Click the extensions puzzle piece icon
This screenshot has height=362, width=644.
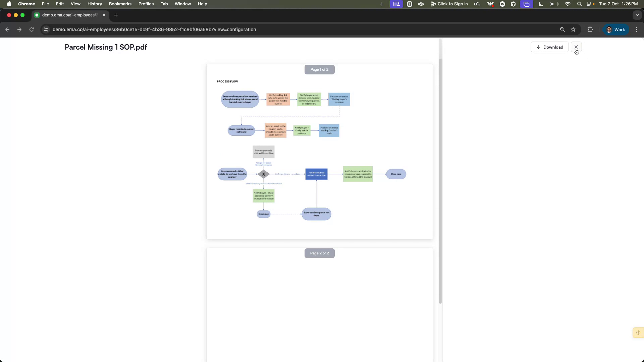point(590,29)
